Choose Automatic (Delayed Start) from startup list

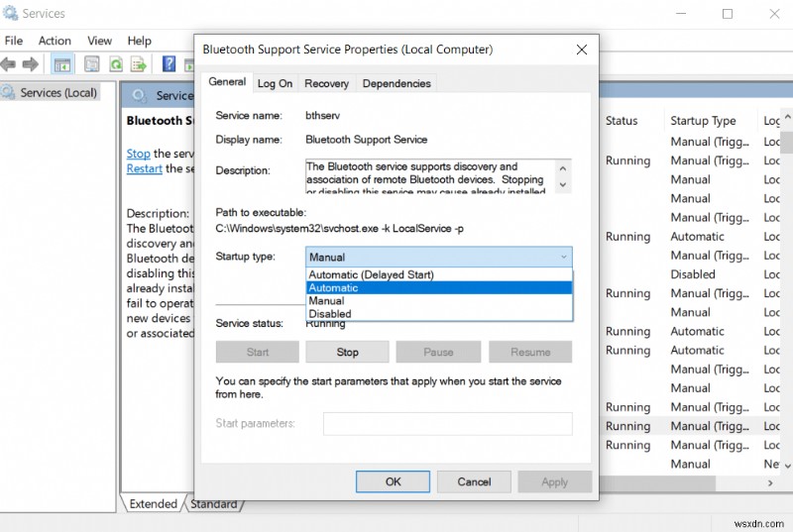click(x=439, y=274)
